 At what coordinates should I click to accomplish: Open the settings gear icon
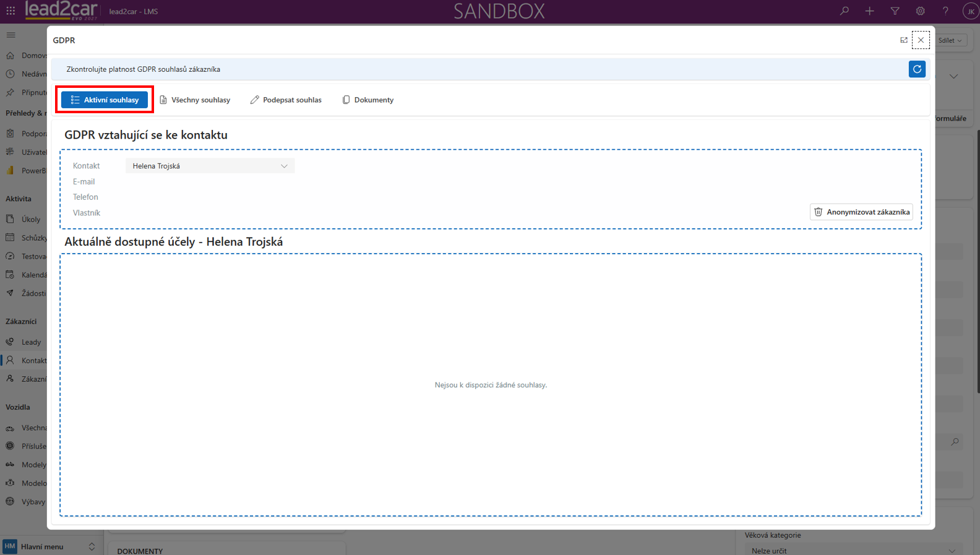921,11
